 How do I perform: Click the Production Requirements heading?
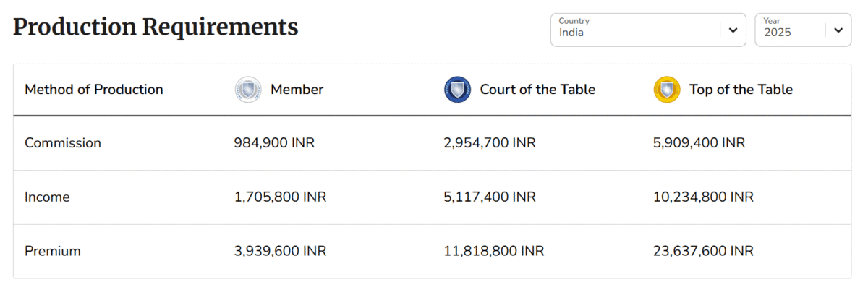click(156, 27)
